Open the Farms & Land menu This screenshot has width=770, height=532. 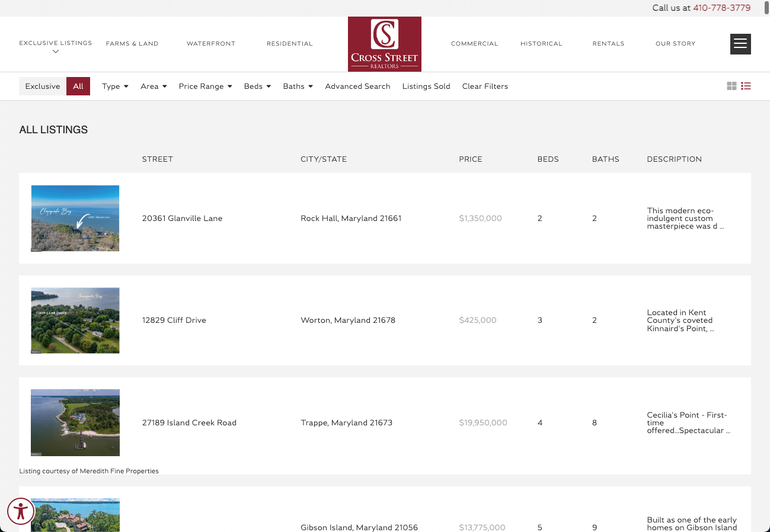coord(132,44)
